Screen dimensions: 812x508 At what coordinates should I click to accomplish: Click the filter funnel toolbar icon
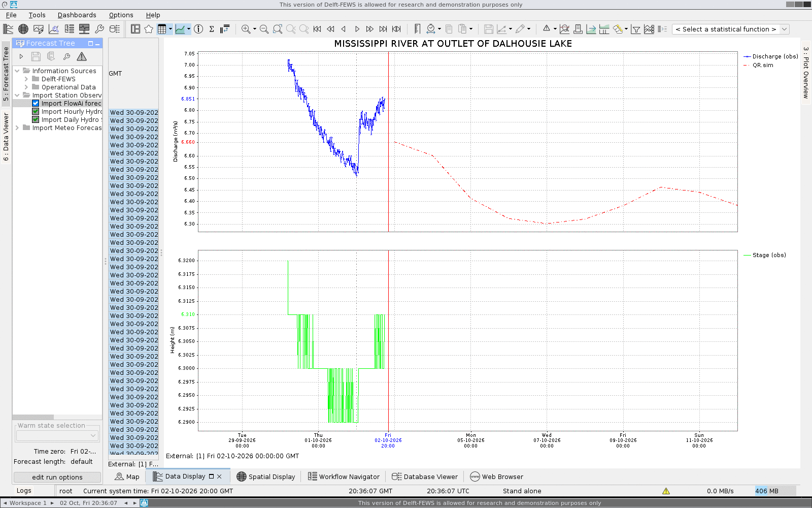(636, 29)
